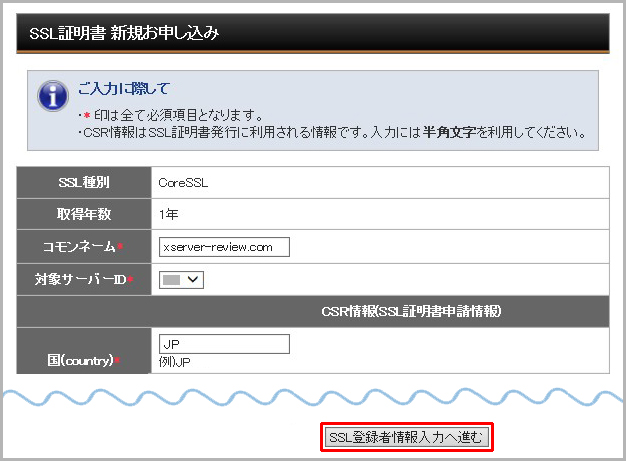The height and width of the screenshot is (461, 626).
Task: Open the 対象サーバーID dropdown
Action: (181, 279)
